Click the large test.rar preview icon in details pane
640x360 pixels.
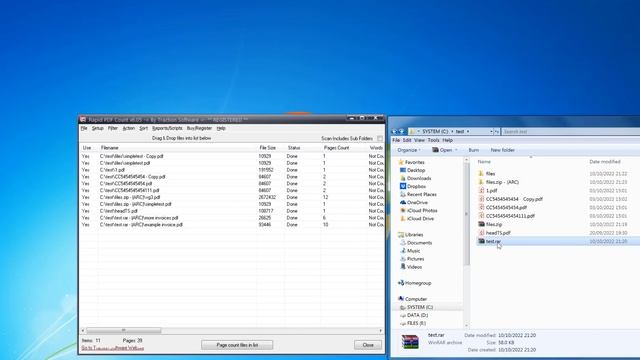[410, 342]
